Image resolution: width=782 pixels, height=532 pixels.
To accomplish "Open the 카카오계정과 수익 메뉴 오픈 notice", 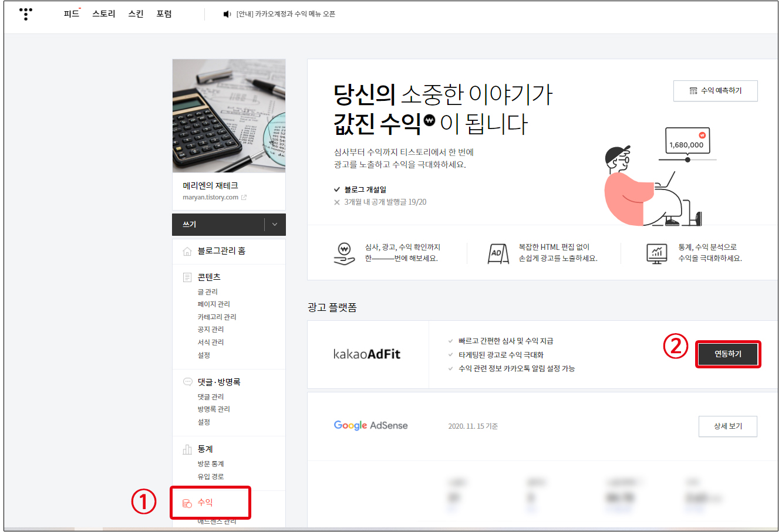I will click(x=285, y=14).
